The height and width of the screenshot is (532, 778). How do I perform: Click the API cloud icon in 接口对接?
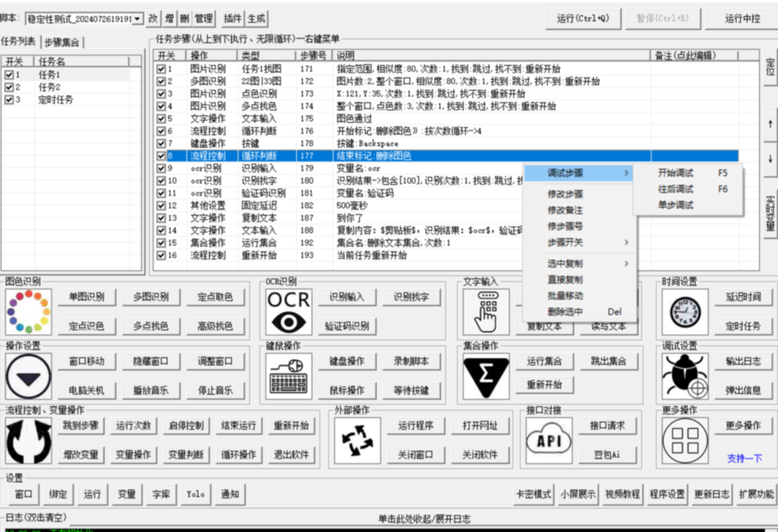click(x=548, y=440)
